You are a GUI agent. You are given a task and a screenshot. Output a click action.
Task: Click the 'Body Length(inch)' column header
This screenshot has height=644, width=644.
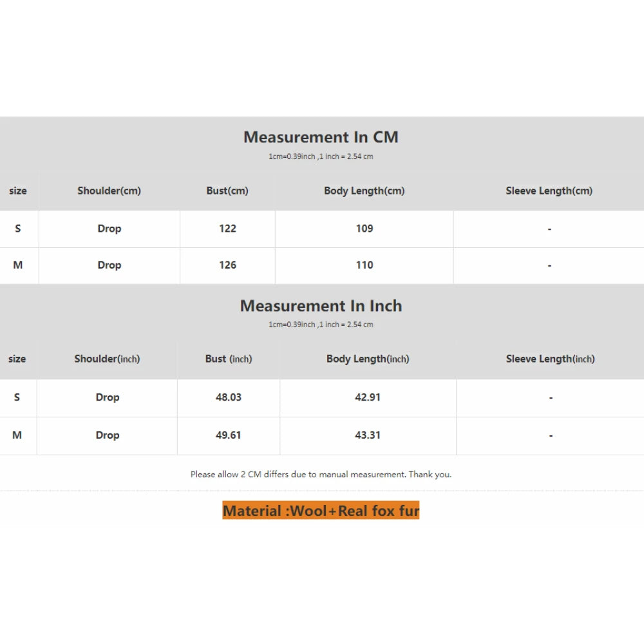pos(368,359)
